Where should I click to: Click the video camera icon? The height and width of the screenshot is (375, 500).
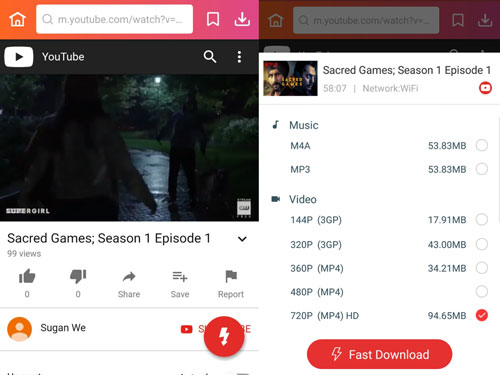276,199
